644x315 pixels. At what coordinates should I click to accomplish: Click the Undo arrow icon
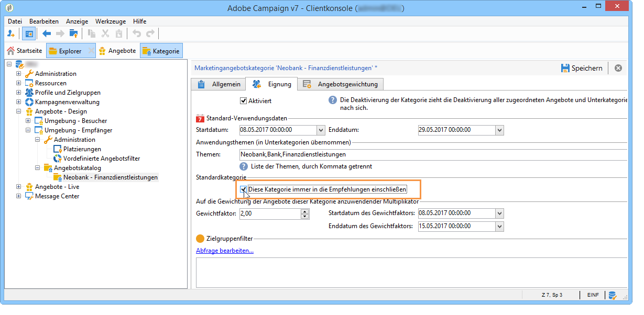point(137,33)
